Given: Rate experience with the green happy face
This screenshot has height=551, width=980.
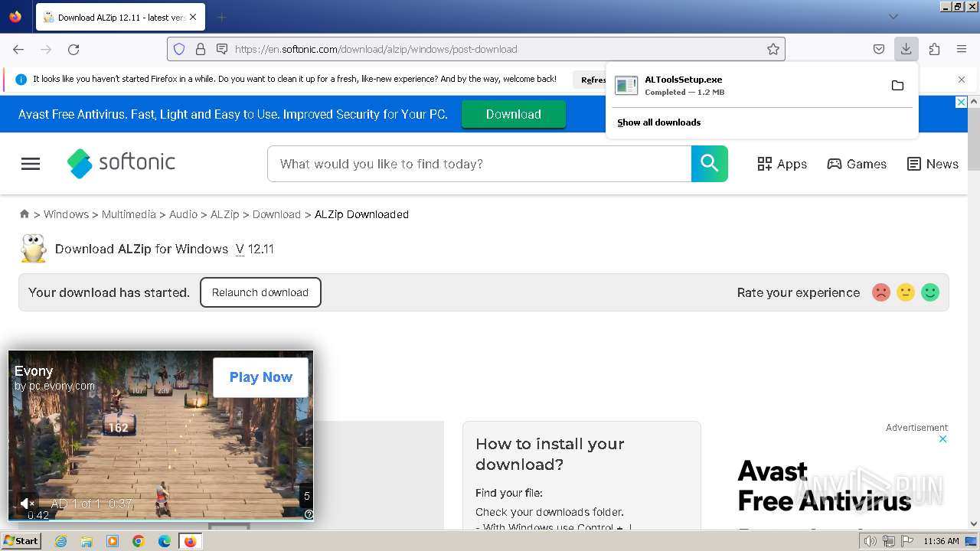Looking at the screenshot, I should tap(930, 292).
